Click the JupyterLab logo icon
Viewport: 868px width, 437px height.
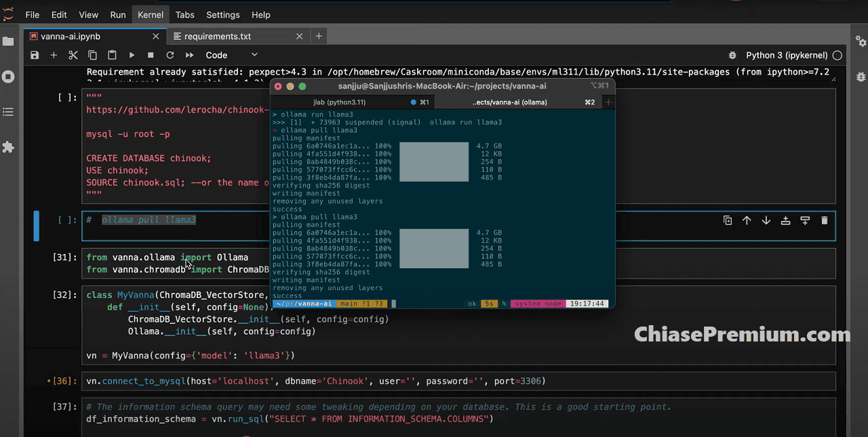(x=8, y=14)
